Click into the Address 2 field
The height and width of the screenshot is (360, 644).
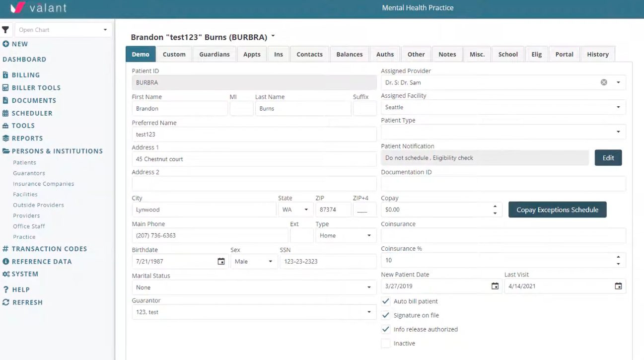click(x=254, y=184)
